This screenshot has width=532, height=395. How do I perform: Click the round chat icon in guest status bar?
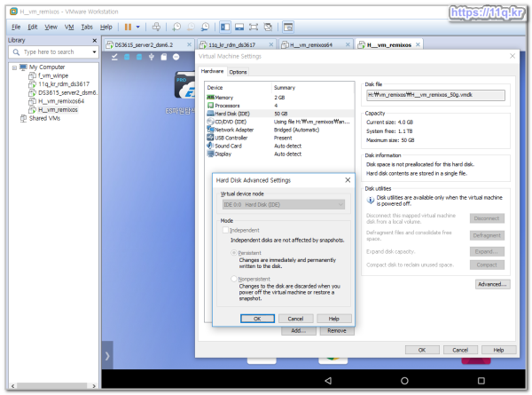coord(176,57)
